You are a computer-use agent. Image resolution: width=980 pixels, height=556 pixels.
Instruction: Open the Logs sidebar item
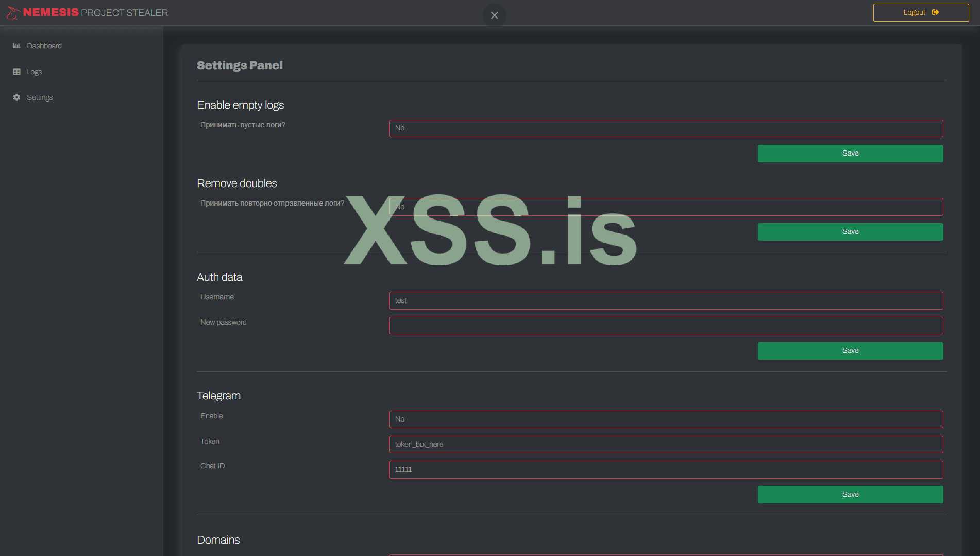27,72
